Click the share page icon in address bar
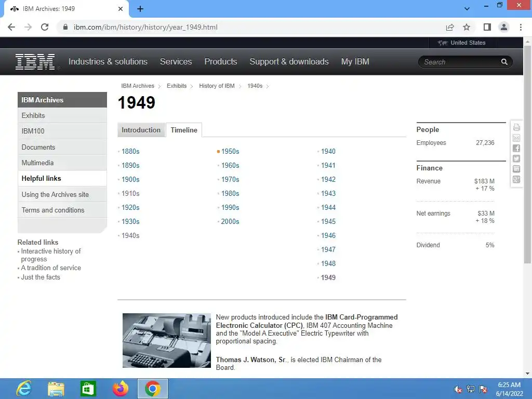Viewport: 532px width, 399px height. click(x=450, y=27)
